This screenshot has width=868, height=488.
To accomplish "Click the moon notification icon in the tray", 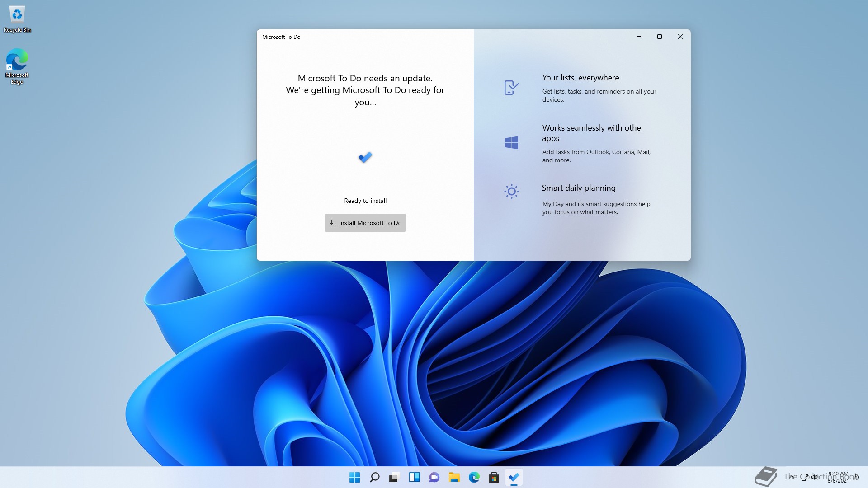I will coord(856,477).
